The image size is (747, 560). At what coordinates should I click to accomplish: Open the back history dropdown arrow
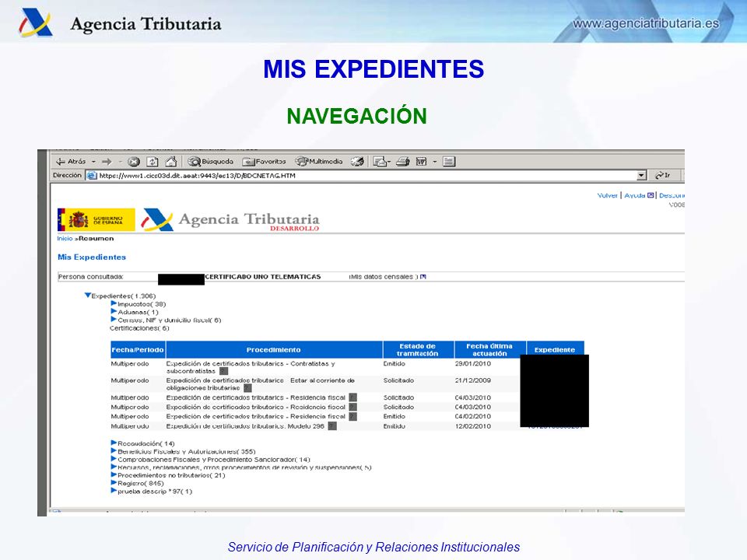(93, 162)
